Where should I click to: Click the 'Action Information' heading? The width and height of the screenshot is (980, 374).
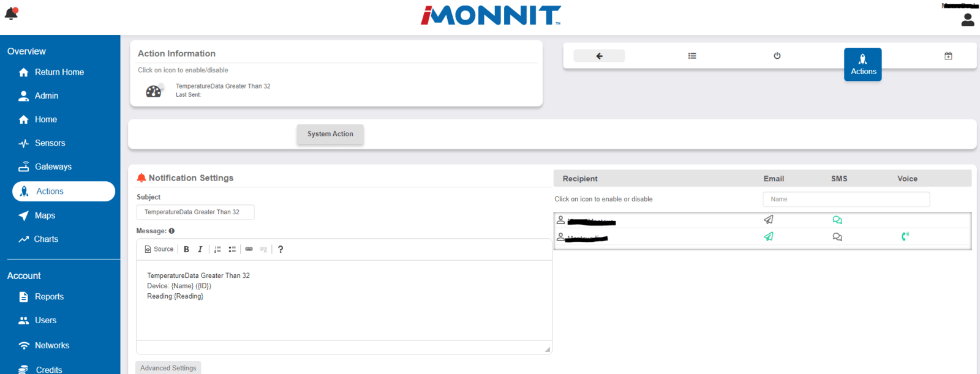(176, 54)
